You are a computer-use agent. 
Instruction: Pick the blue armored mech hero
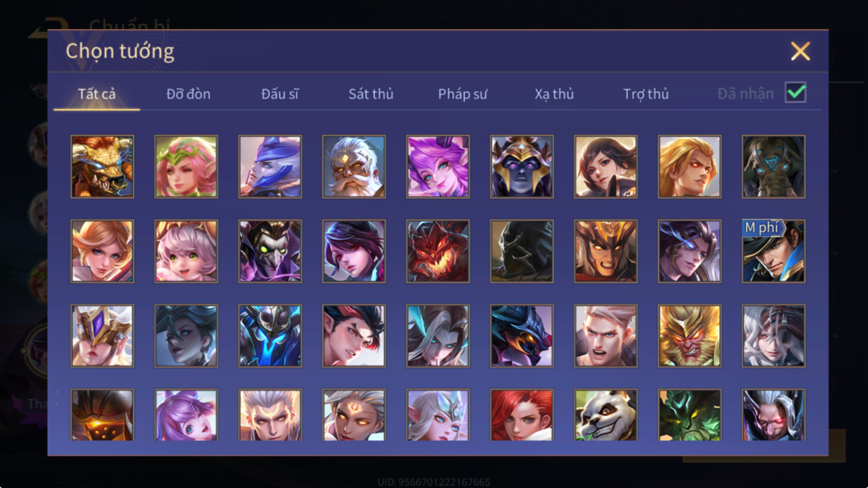[x=270, y=336]
